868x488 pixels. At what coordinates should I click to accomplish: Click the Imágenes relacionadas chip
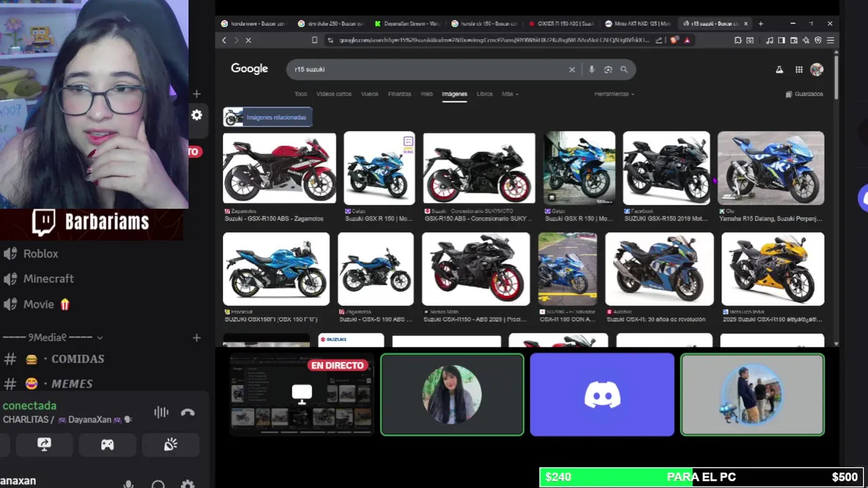tap(268, 117)
